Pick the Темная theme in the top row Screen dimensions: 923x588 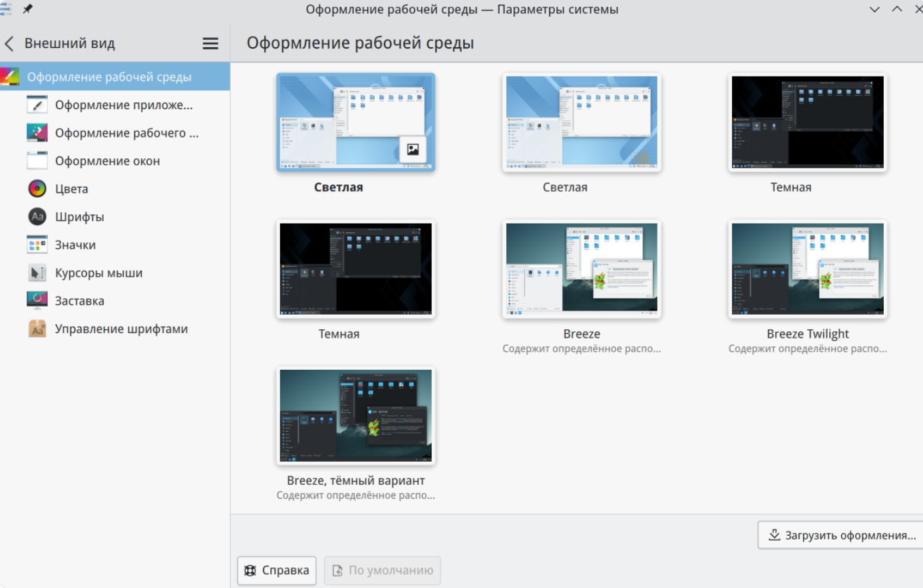click(807, 122)
